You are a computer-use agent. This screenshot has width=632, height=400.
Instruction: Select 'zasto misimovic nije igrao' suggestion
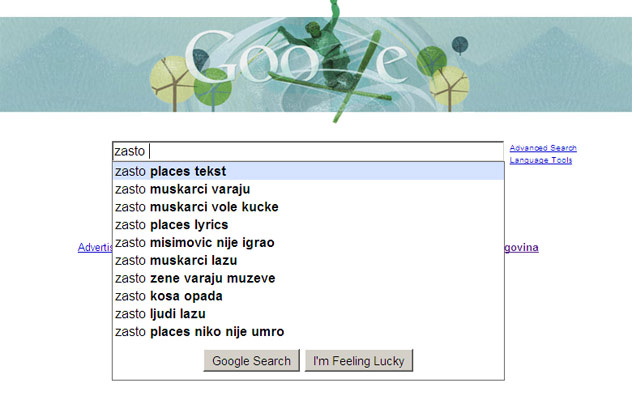(308, 242)
